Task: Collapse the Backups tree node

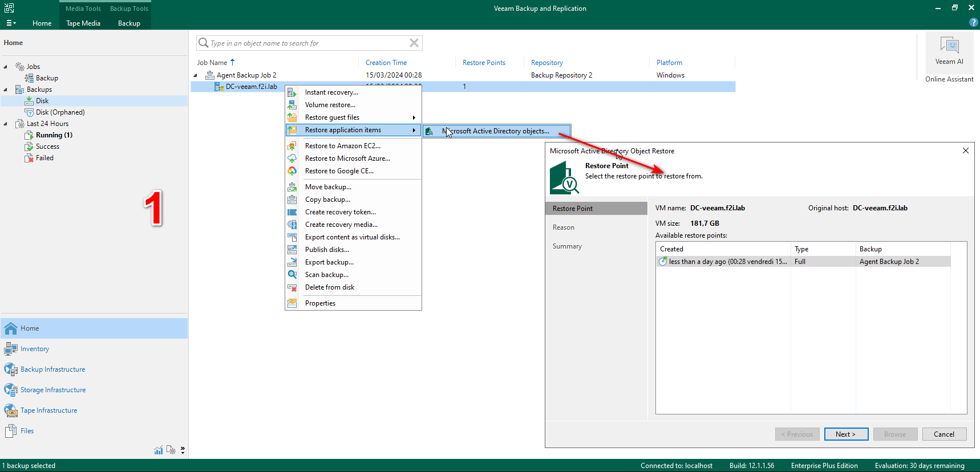Action: point(6,89)
